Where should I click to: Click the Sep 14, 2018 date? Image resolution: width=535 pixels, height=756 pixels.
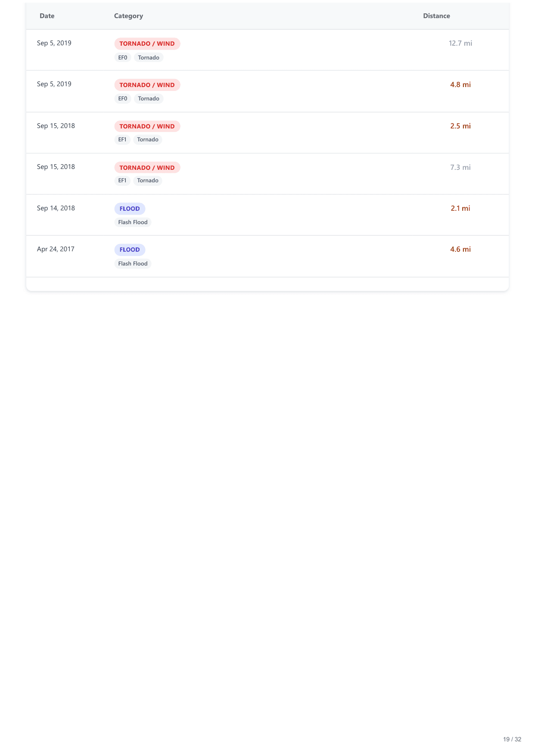[x=56, y=208]
